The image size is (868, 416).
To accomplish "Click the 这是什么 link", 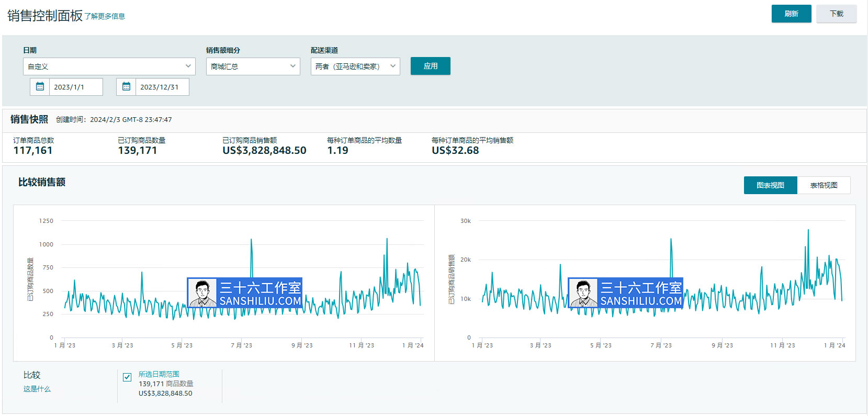I will (37, 389).
